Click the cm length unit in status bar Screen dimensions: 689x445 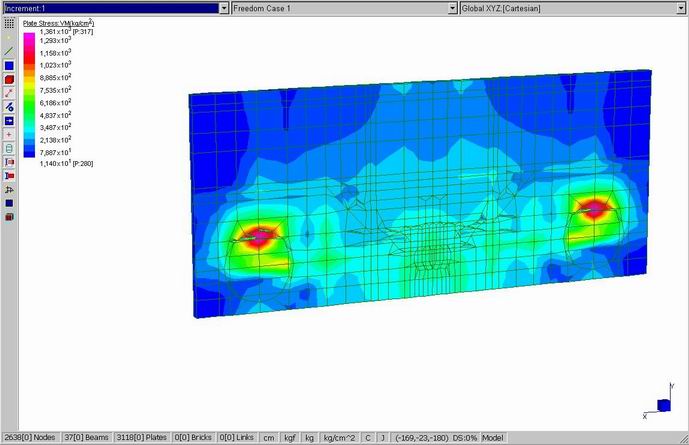(x=269, y=438)
